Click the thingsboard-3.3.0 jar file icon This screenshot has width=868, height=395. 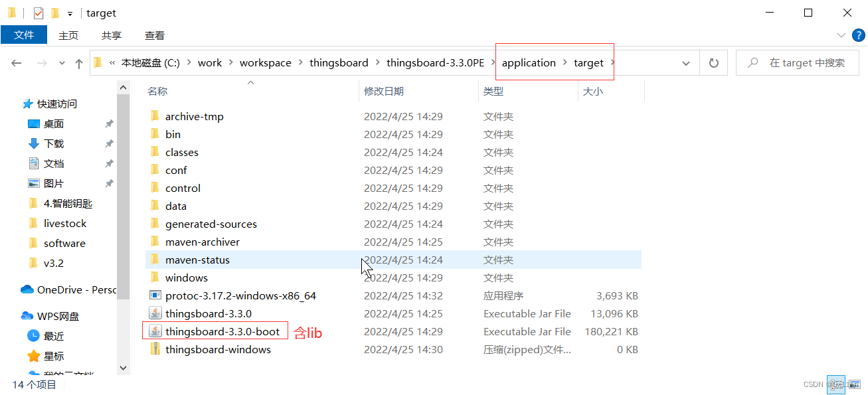[155, 313]
